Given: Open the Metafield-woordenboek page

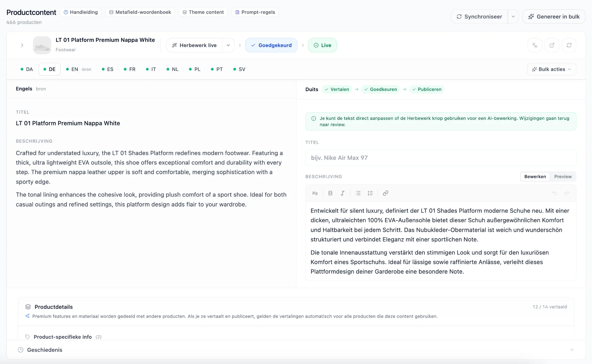Looking at the screenshot, I should click(140, 12).
